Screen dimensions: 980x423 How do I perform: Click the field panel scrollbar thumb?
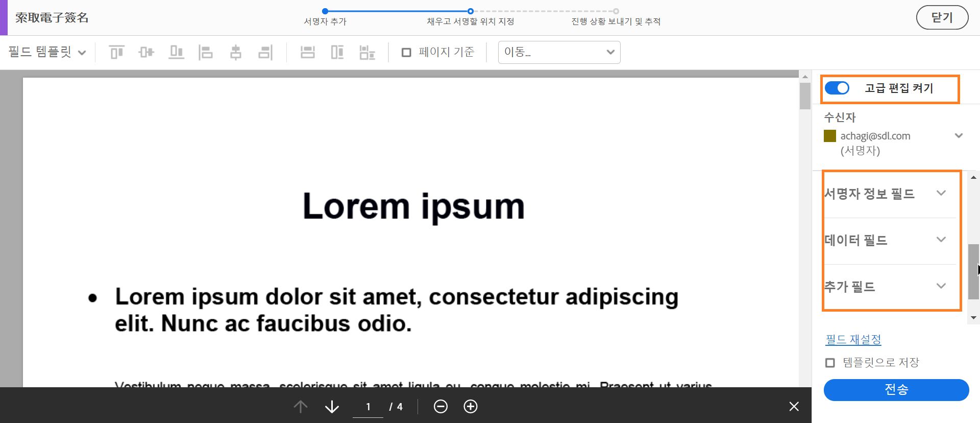click(x=973, y=272)
